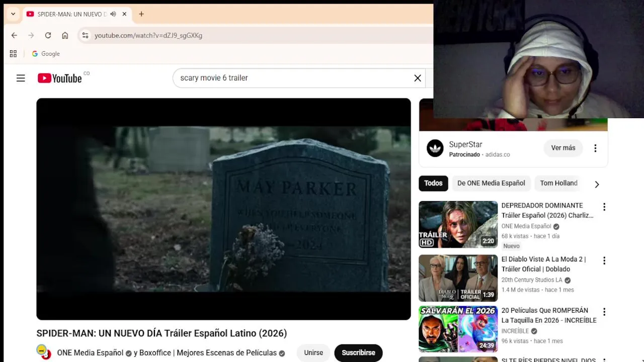Click the Ver más ad button

[563, 148]
